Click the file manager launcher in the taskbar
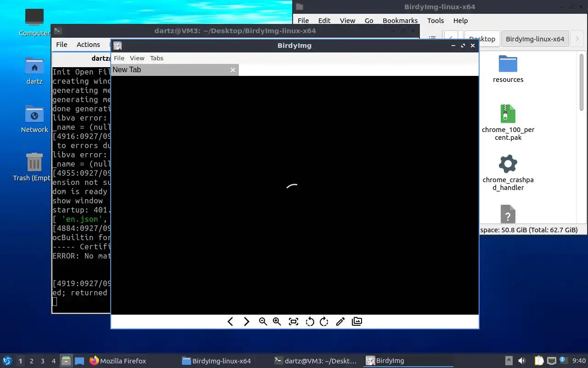 (x=66, y=361)
